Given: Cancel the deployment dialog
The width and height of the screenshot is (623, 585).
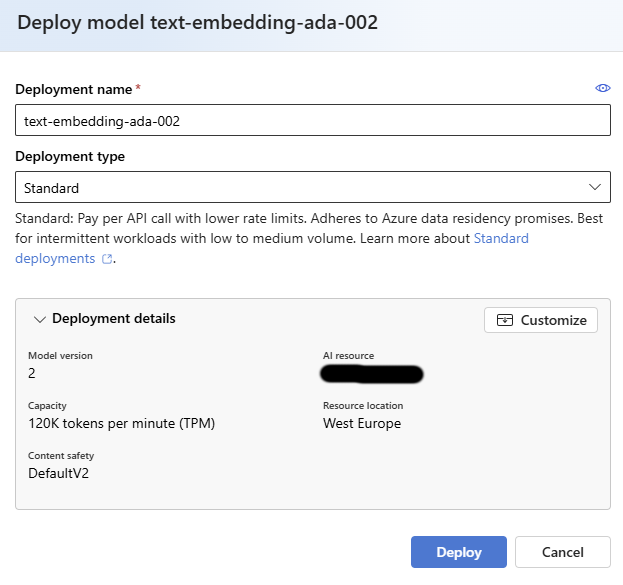Looking at the screenshot, I should pos(563,552).
